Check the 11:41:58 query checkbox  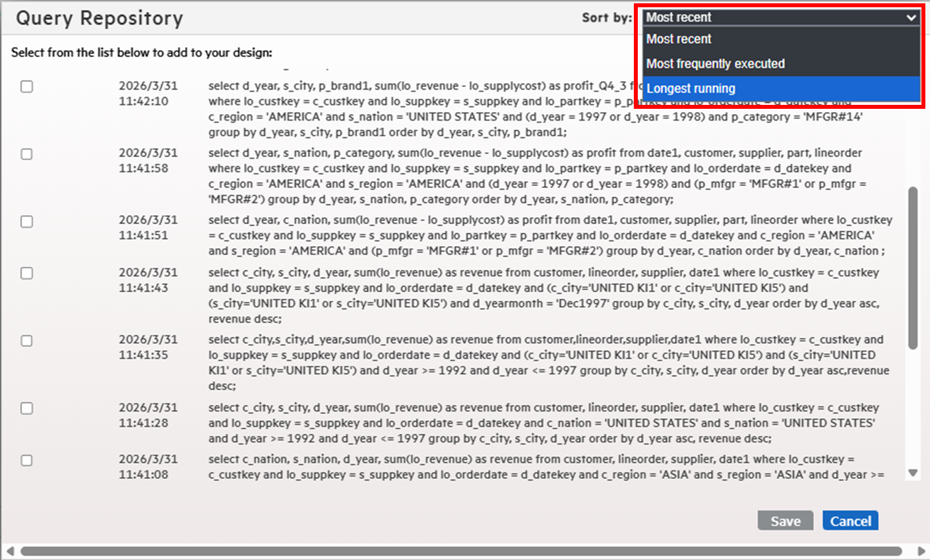click(x=26, y=154)
